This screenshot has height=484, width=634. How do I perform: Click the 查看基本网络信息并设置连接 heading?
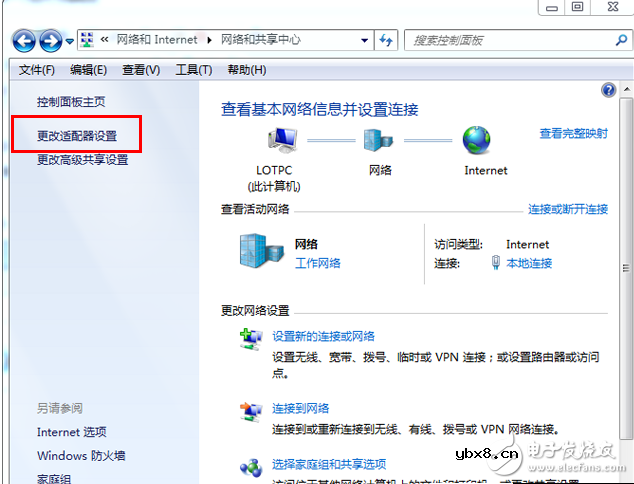point(319,110)
